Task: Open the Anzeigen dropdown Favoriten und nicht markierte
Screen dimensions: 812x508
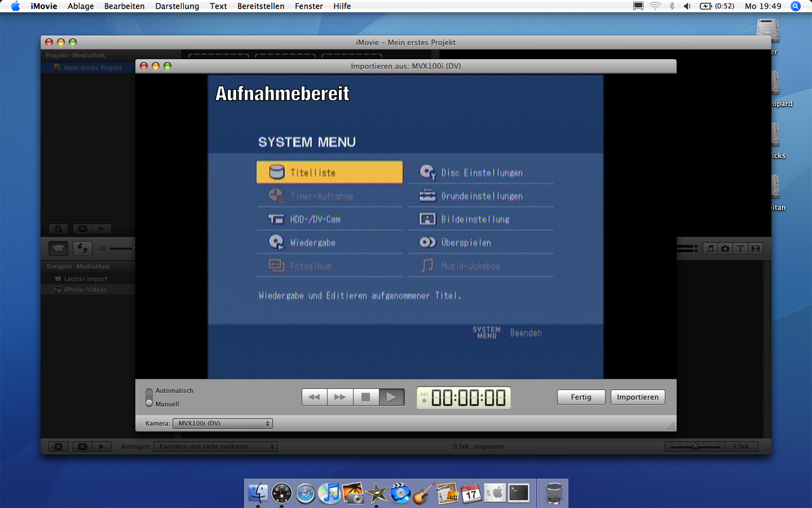Action: click(x=215, y=446)
